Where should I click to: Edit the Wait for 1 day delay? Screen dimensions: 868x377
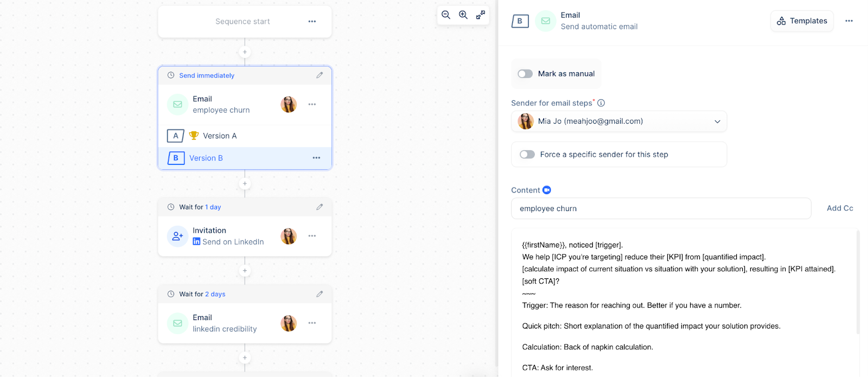pyautogui.click(x=320, y=207)
